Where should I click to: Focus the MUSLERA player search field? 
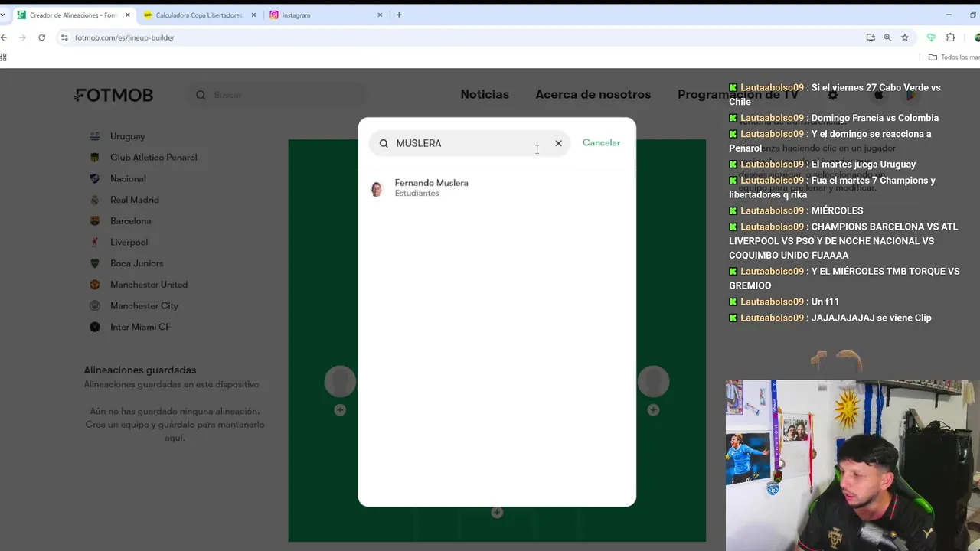(x=469, y=143)
